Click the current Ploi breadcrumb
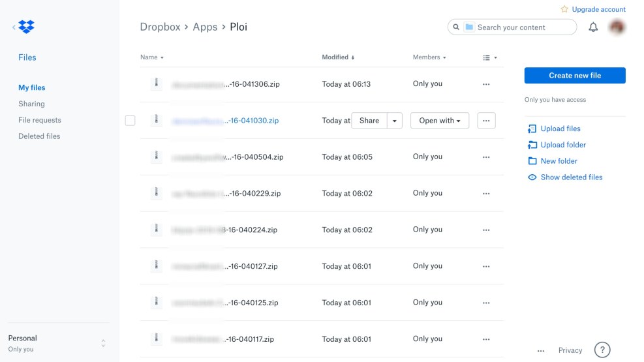This screenshot has width=644, height=362. [x=238, y=27]
